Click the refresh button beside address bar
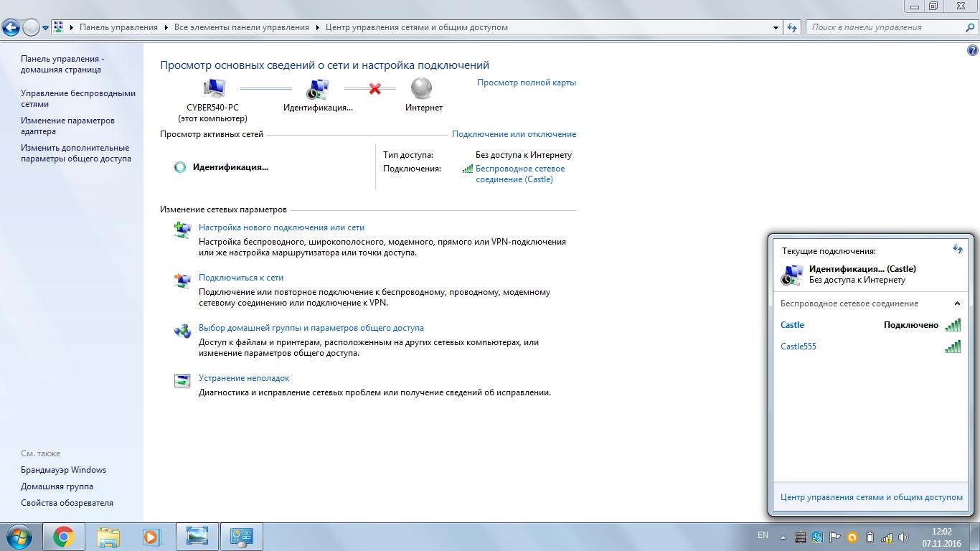 [x=792, y=27]
